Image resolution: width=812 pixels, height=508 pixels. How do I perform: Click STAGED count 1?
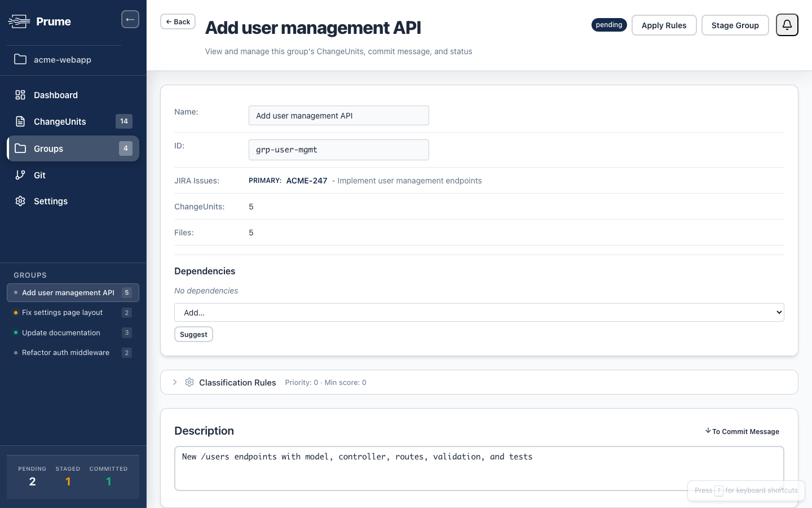point(68,481)
